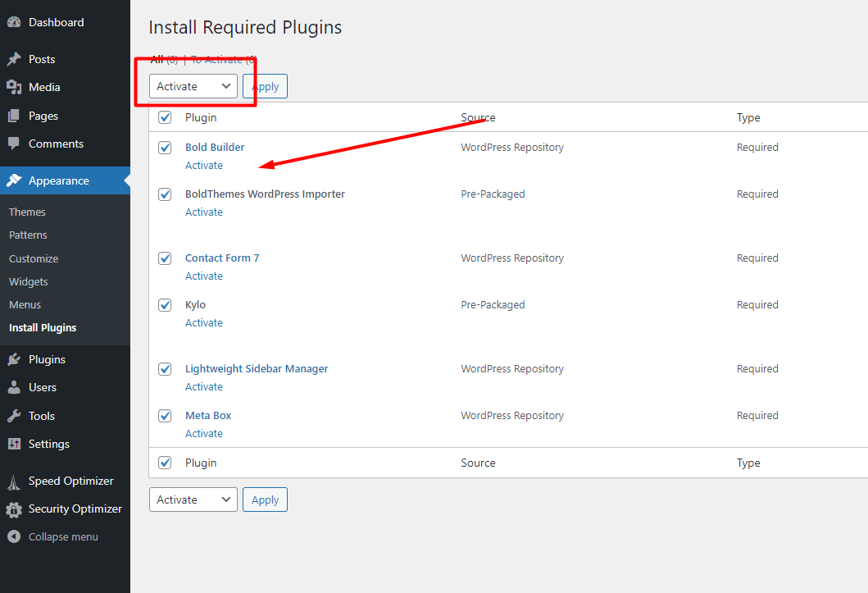Activate the Meta Box plugin
This screenshot has height=593, width=868.
point(204,434)
